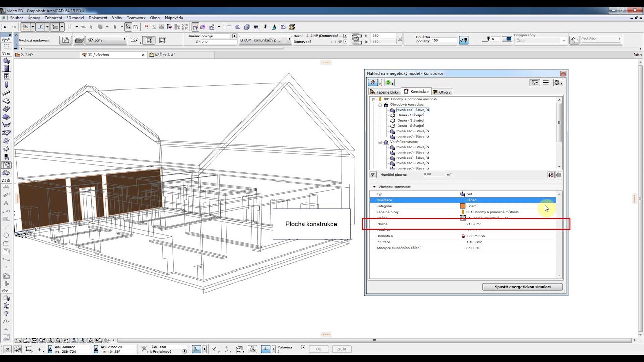Open the Soubor menu

[x=17, y=18]
